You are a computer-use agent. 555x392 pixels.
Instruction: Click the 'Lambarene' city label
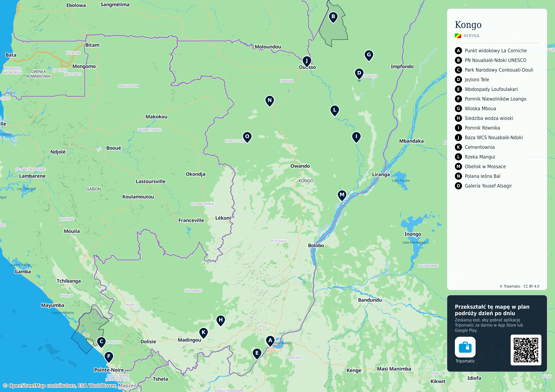[x=32, y=176]
